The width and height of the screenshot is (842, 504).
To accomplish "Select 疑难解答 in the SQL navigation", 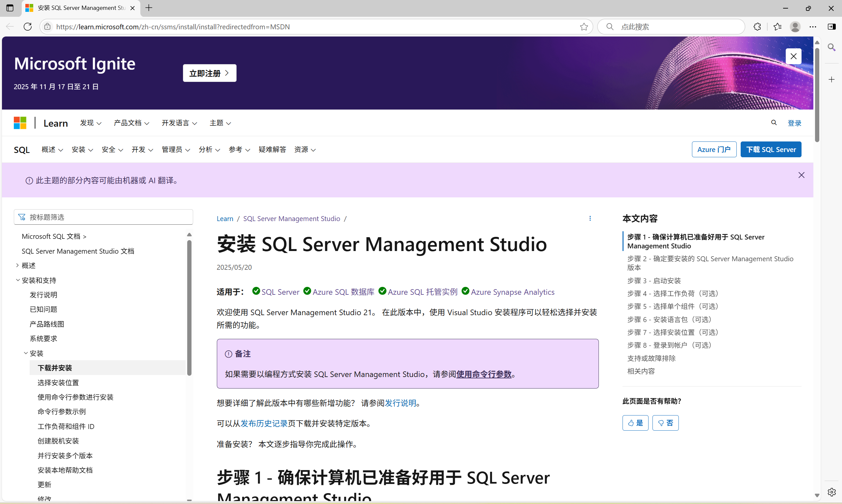I will coord(272,149).
